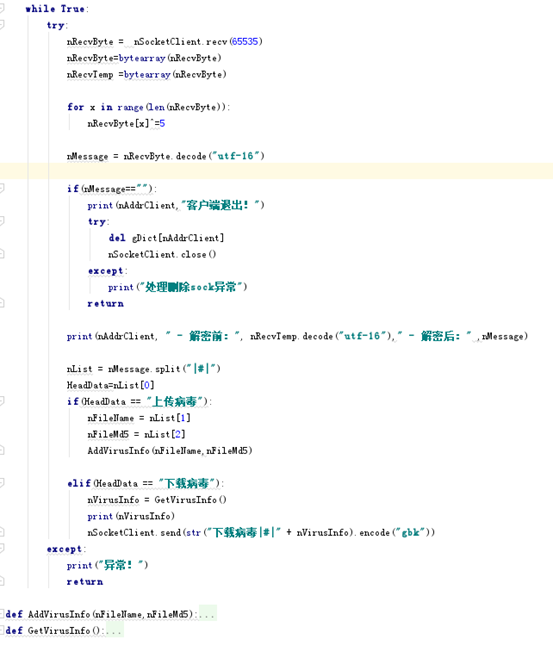
Task: Click the 'print(nVirusInfo)' statement
Action: tap(131, 516)
